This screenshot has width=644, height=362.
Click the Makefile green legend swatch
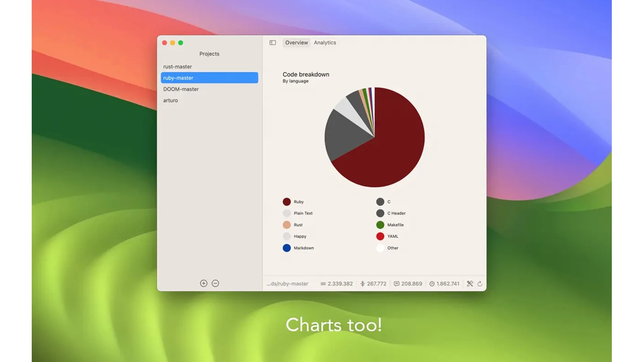380,225
